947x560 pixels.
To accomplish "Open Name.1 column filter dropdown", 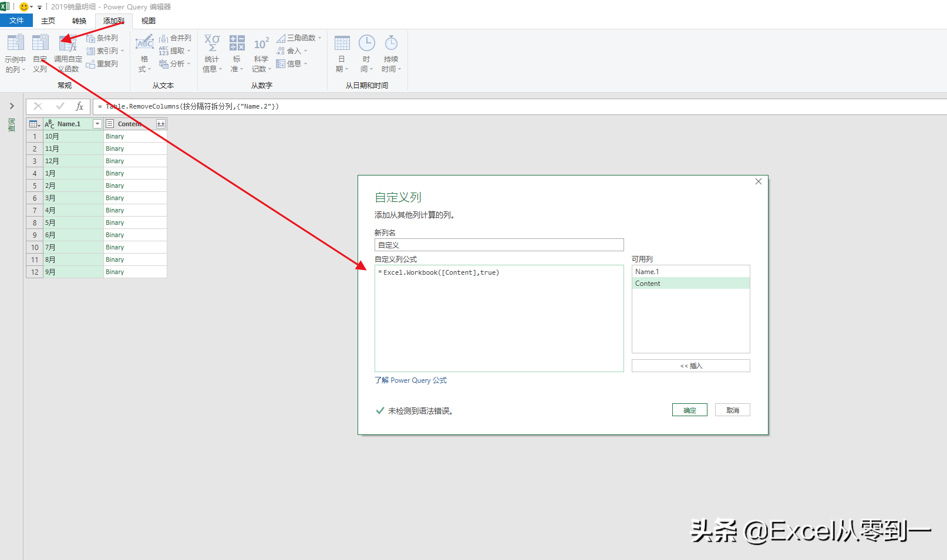I will pos(97,124).
